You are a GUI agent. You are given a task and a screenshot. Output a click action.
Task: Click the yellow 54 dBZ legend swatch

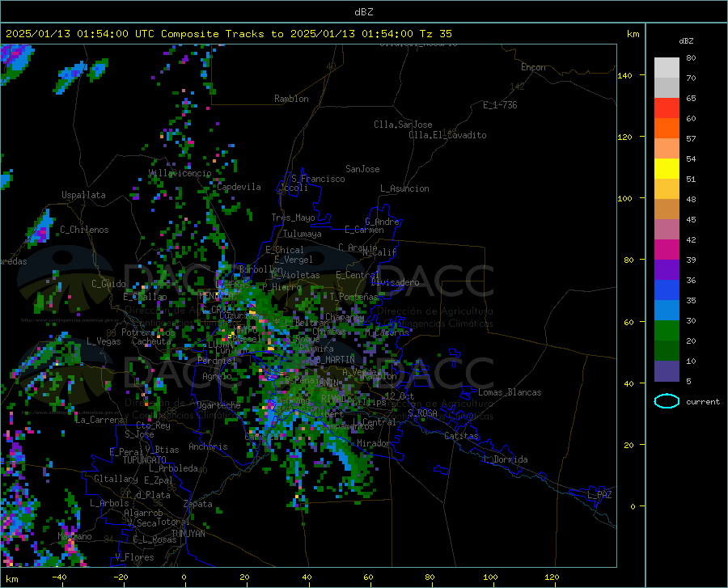(x=667, y=169)
